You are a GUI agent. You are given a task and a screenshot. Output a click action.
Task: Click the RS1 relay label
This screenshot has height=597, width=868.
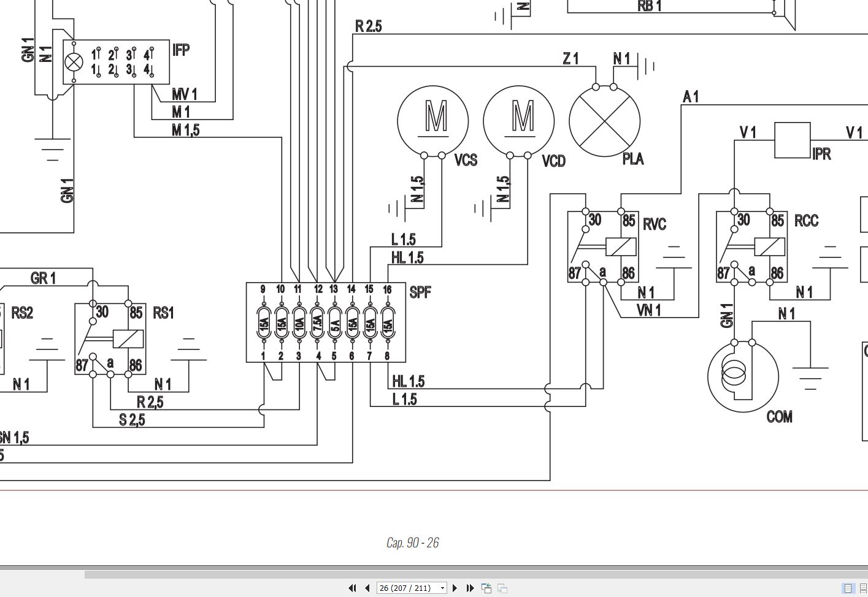coord(163,313)
